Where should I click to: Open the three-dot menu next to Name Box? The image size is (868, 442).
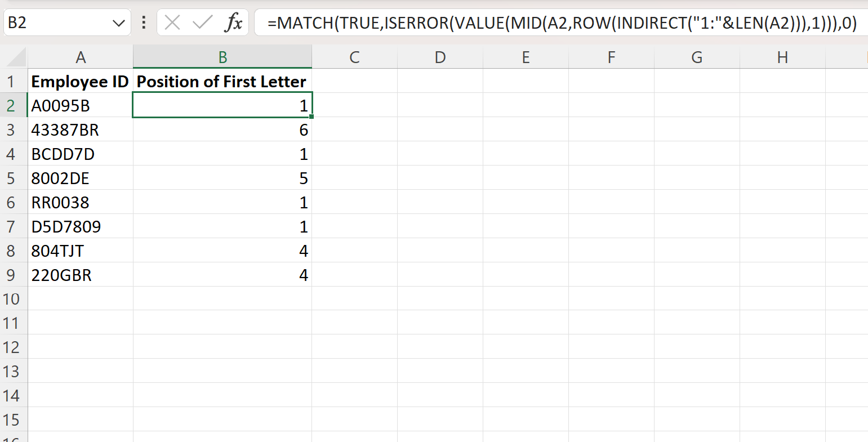(x=143, y=23)
